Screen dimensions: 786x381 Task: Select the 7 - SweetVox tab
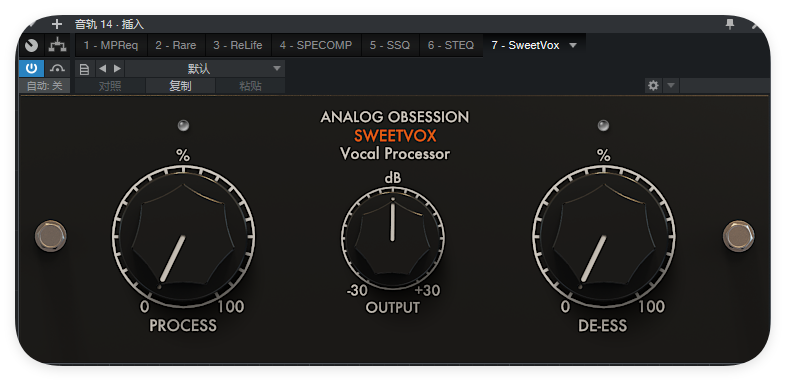pyautogui.click(x=525, y=46)
